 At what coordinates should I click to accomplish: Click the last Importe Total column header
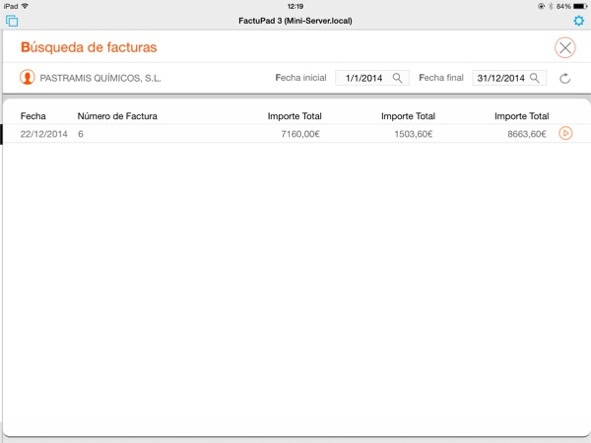[522, 116]
